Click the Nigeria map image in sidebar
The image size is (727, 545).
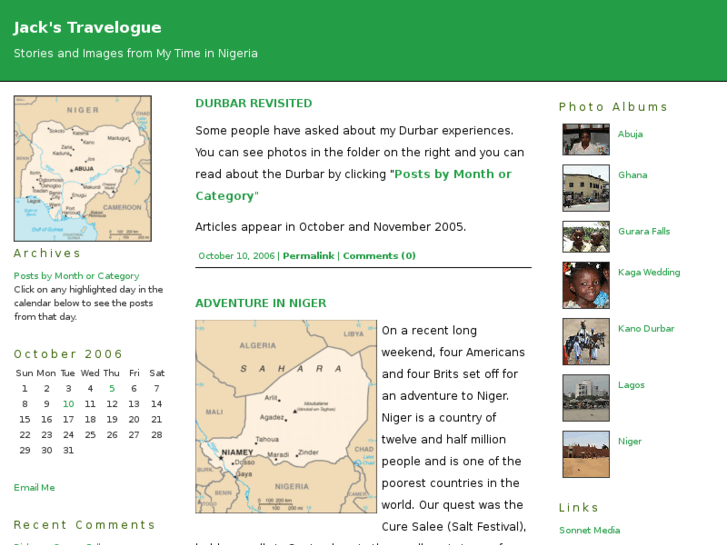point(83,168)
